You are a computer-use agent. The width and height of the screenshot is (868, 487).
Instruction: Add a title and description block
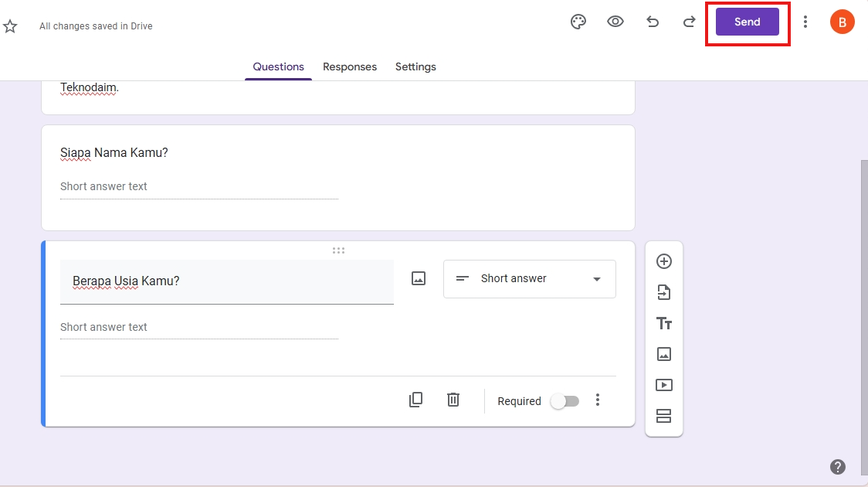coord(664,323)
